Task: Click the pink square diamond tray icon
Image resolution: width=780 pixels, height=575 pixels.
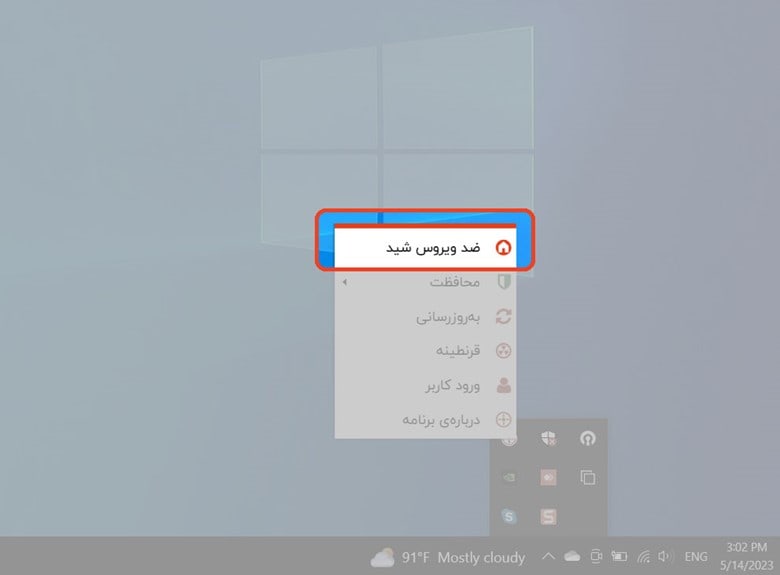Action: pyautogui.click(x=548, y=478)
